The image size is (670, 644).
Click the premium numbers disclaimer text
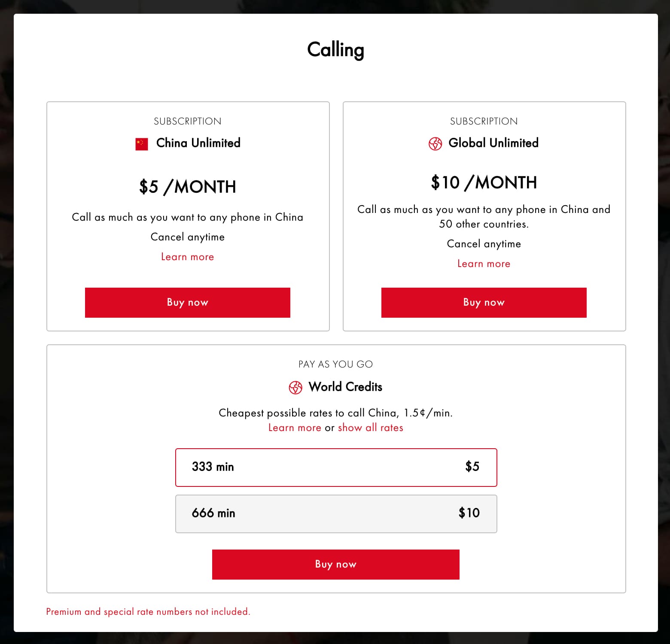click(x=148, y=611)
